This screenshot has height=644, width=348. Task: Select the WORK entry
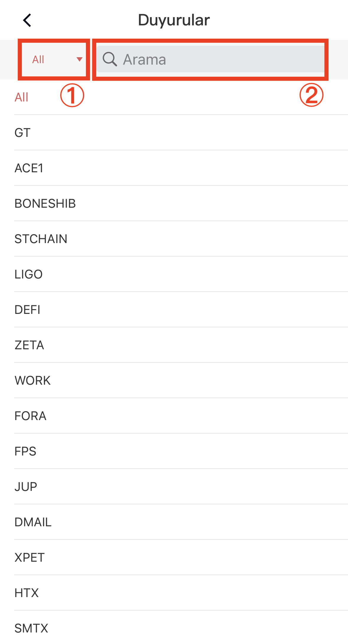33,381
